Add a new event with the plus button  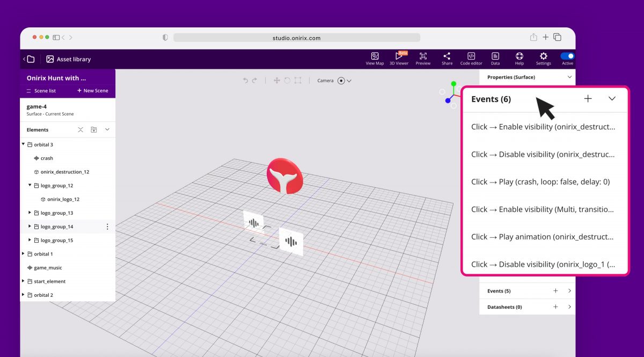click(588, 99)
